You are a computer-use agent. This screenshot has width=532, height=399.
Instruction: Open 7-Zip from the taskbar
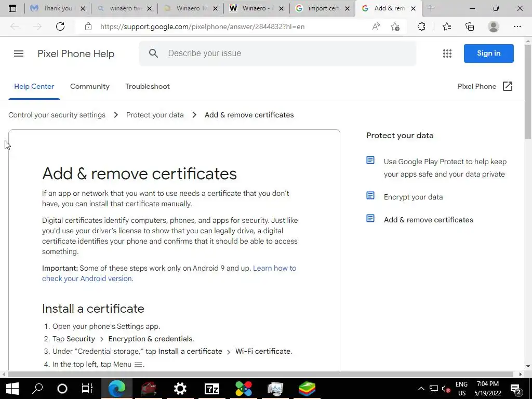click(x=212, y=389)
